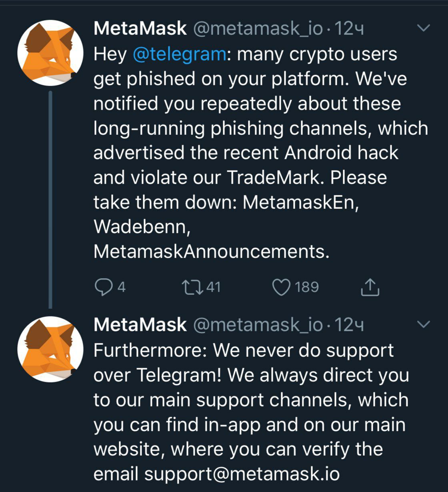Open second tweet text about Telegram support
The image size is (448, 492).
coord(251,412)
